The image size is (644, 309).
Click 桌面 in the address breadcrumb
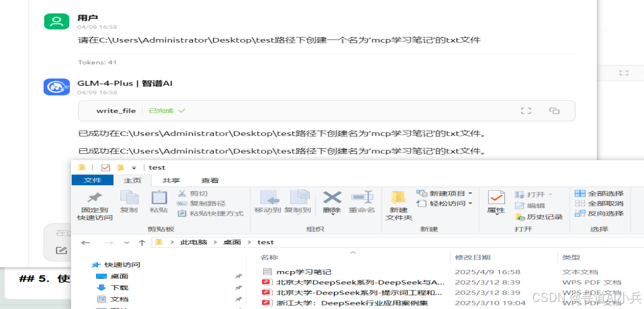(x=232, y=243)
